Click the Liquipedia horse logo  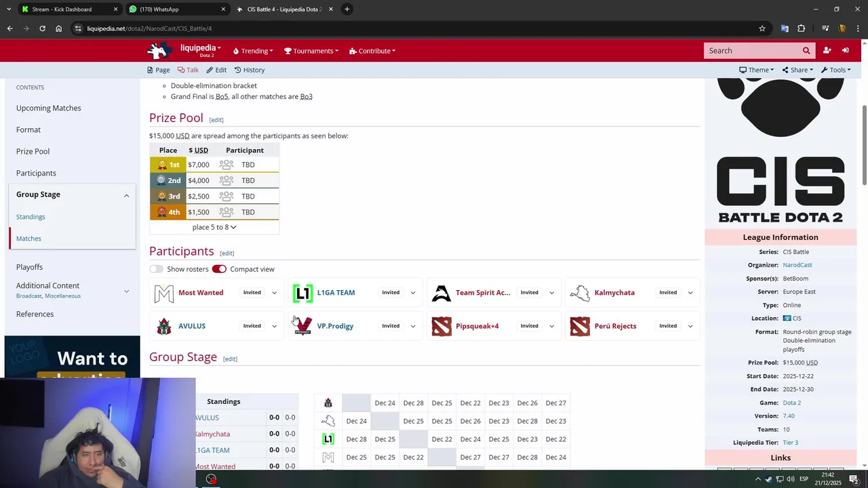(160, 51)
